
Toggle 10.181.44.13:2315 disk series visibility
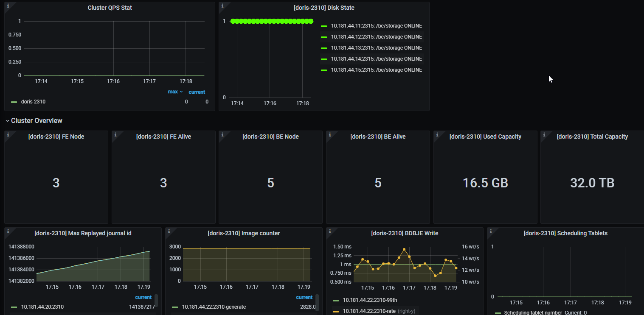pyautogui.click(x=377, y=48)
